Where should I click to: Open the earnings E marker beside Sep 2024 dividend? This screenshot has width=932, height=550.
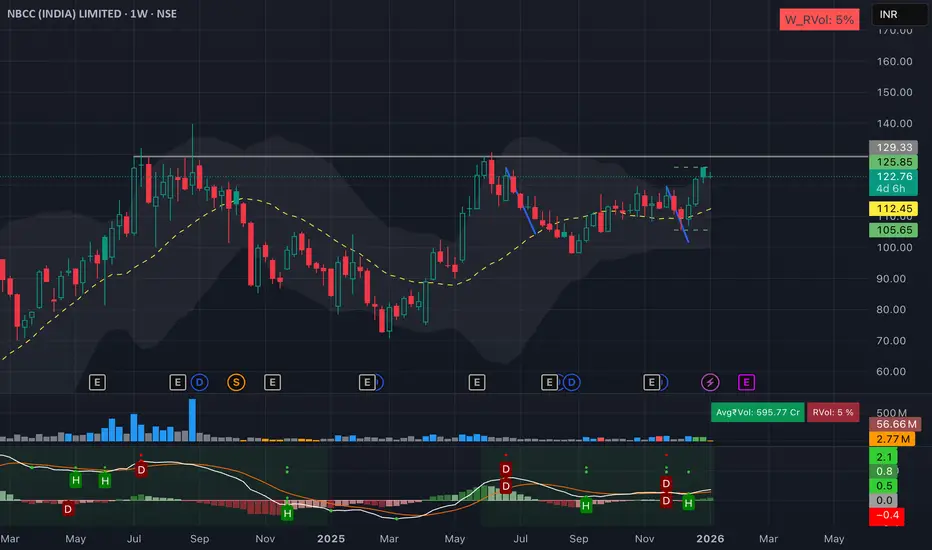pos(177,382)
